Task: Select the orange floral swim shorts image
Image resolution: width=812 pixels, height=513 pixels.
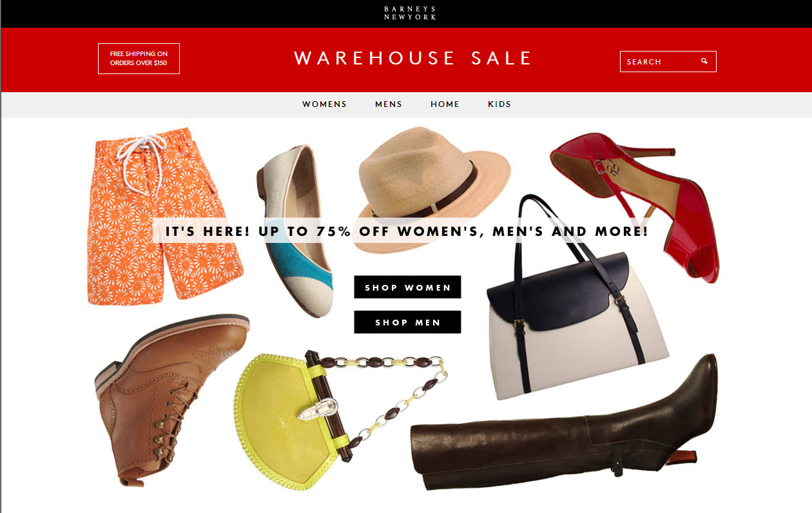Action: pyautogui.click(x=164, y=216)
